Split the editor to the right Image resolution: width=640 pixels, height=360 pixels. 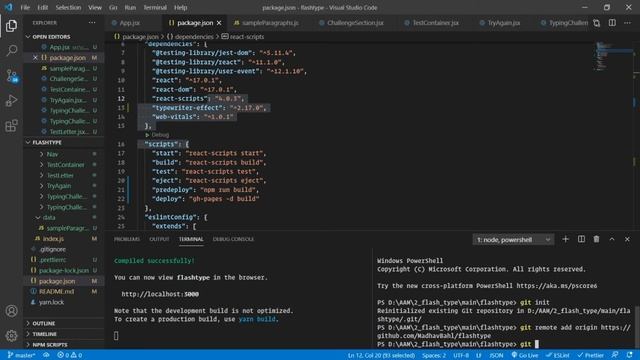pos(612,23)
